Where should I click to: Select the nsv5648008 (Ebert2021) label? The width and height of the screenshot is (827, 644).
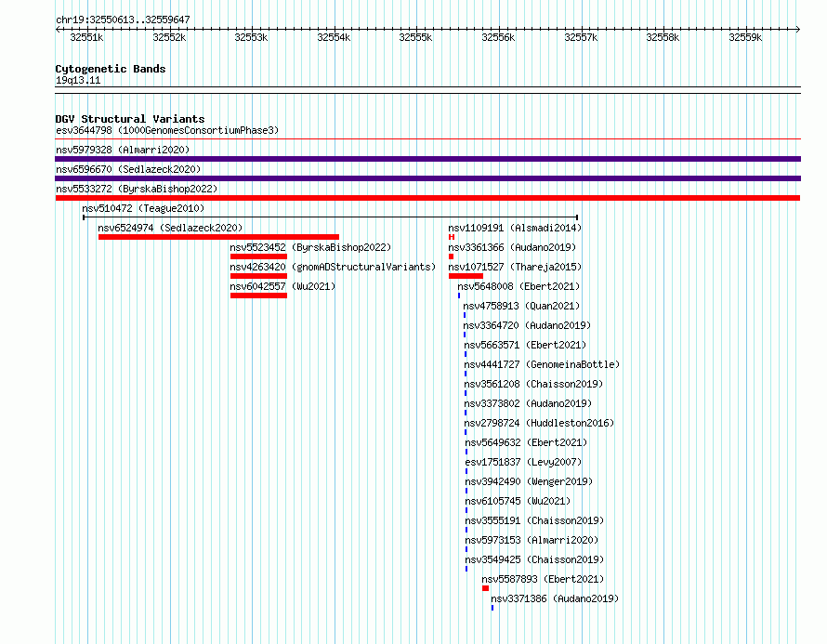click(x=519, y=286)
